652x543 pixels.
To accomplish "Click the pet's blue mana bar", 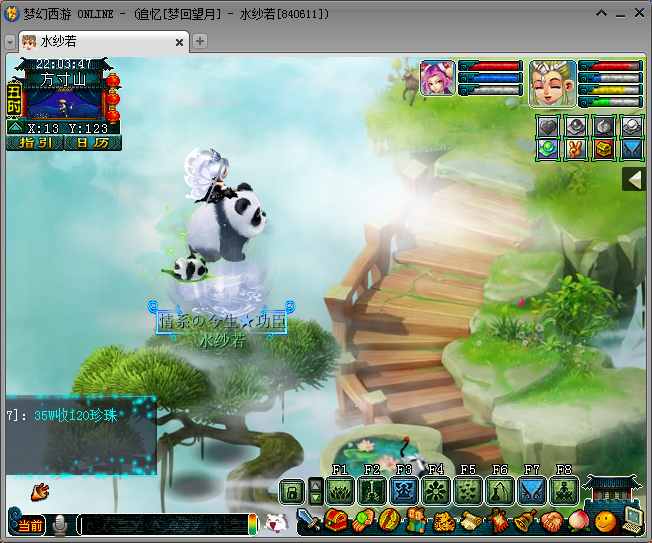I will pyautogui.click(x=490, y=78).
